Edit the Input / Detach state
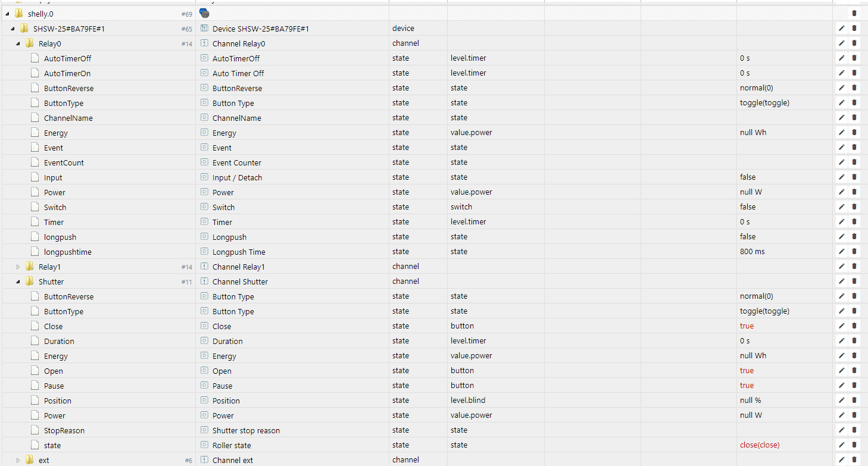868x466 pixels. [x=842, y=177]
